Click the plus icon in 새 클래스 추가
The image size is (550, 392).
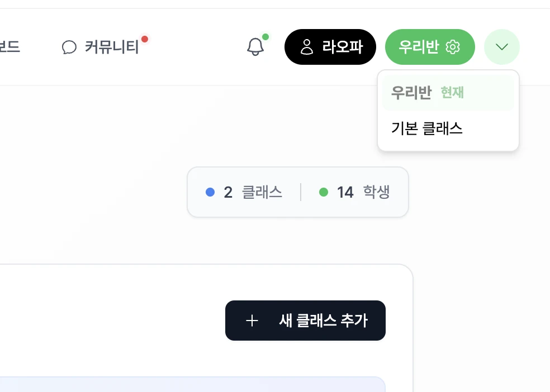(x=252, y=321)
